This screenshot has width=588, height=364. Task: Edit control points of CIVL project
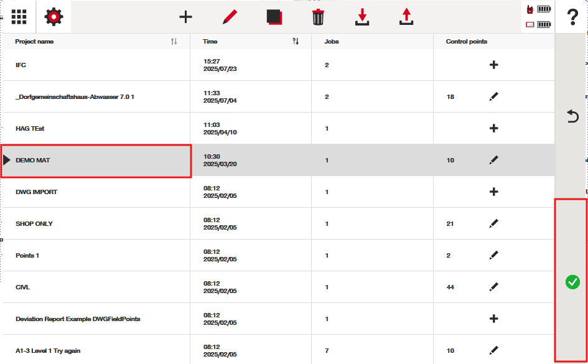coord(494,287)
